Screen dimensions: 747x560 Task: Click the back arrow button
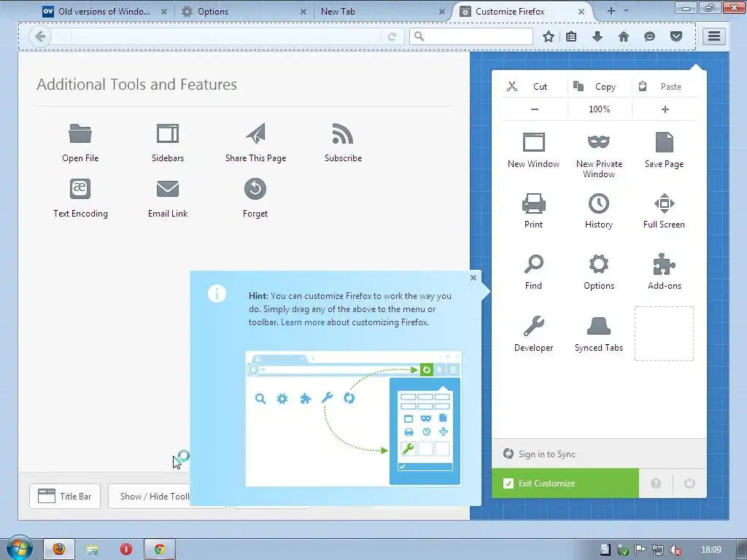point(40,36)
